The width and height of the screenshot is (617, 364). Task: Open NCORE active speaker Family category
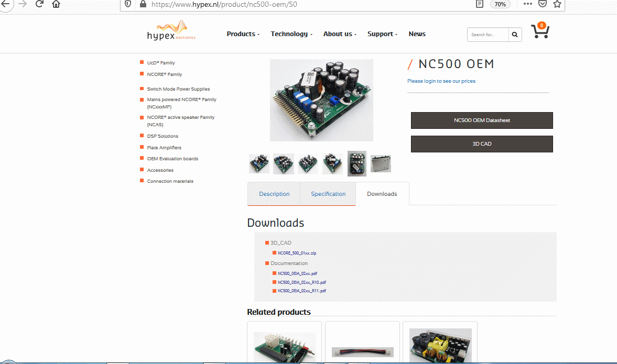(x=181, y=120)
